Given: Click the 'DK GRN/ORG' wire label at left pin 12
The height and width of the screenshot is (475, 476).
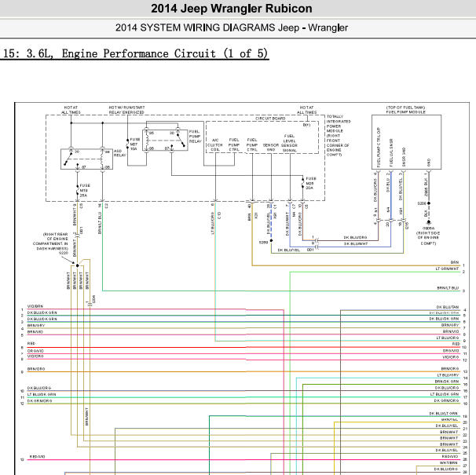Looking at the screenshot, I should pos(40,400).
